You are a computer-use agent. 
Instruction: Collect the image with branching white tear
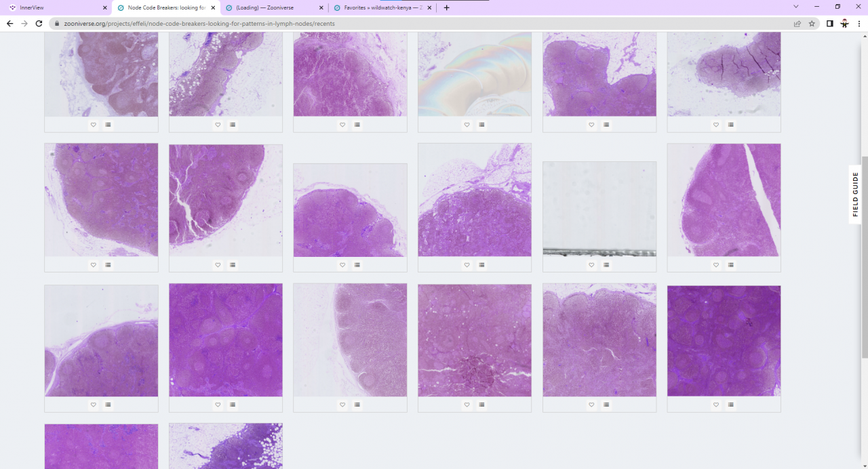tap(233, 265)
